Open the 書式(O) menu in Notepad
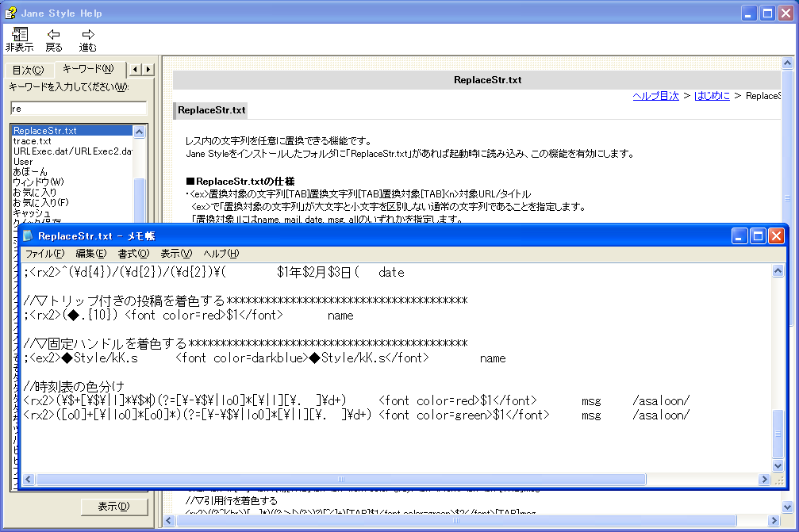Screen dimensions: 799x532 [133, 254]
